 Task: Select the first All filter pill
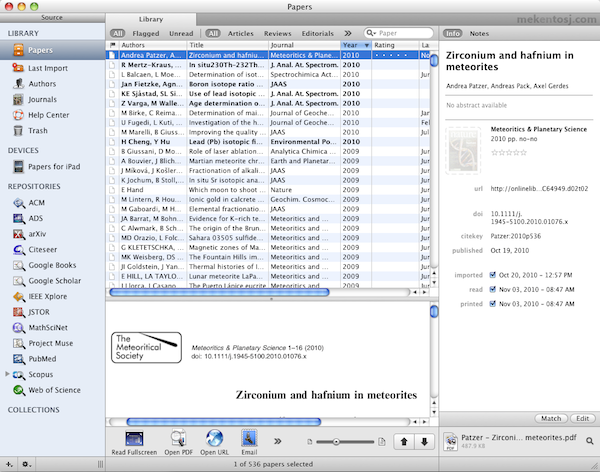pyautogui.click(x=118, y=33)
